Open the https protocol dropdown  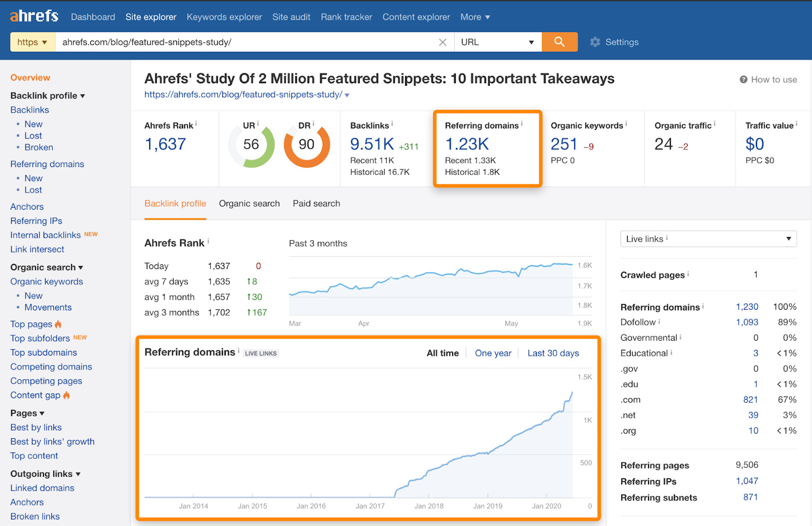point(32,42)
